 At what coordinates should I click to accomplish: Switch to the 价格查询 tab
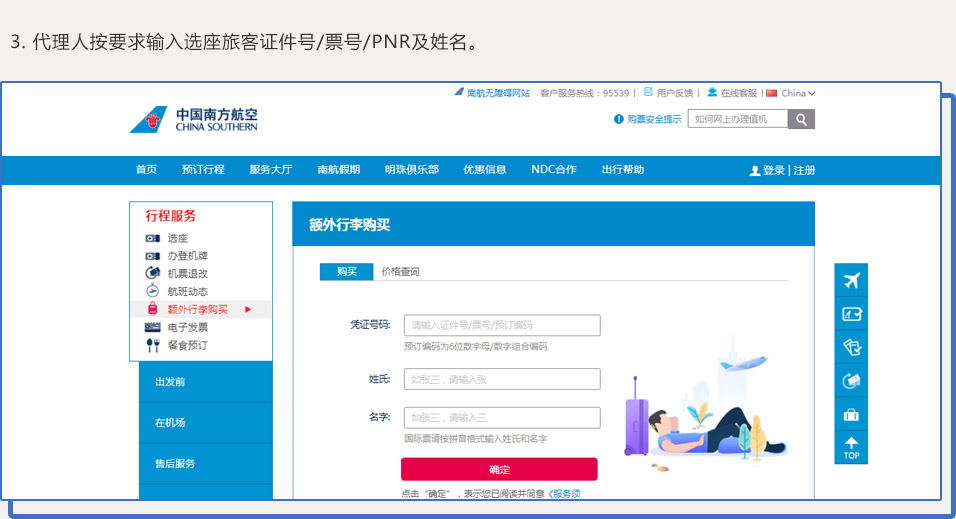pyautogui.click(x=400, y=272)
